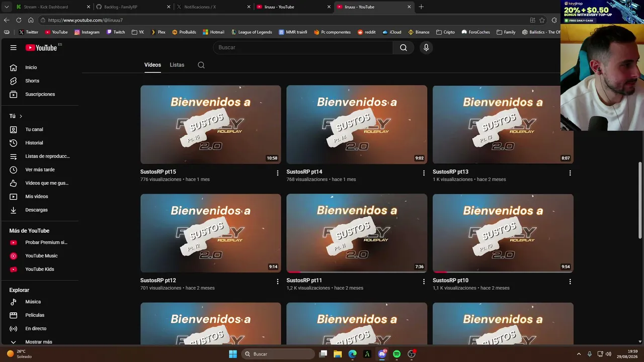
Task: Open the League of Legends bookmark
Action: 252,32
